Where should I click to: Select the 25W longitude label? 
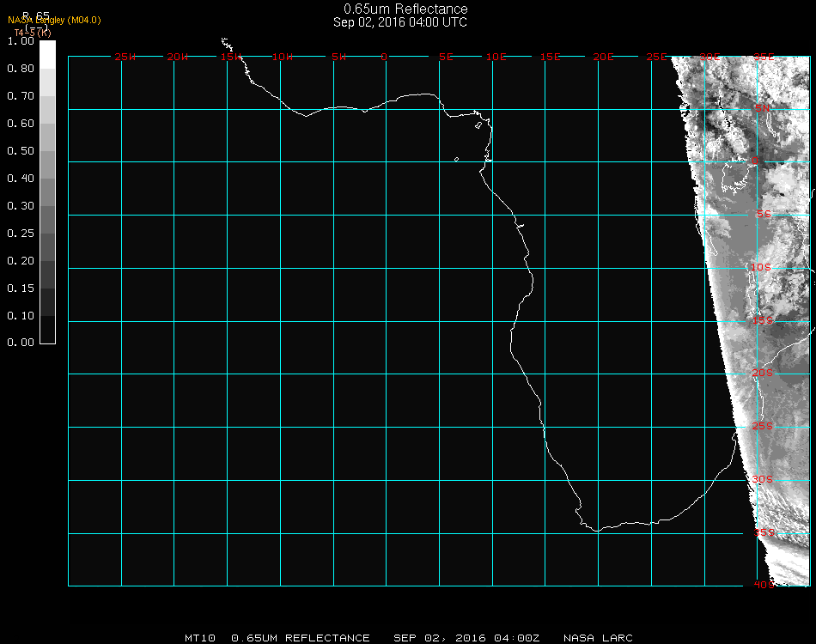pyautogui.click(x=125, y=57)
